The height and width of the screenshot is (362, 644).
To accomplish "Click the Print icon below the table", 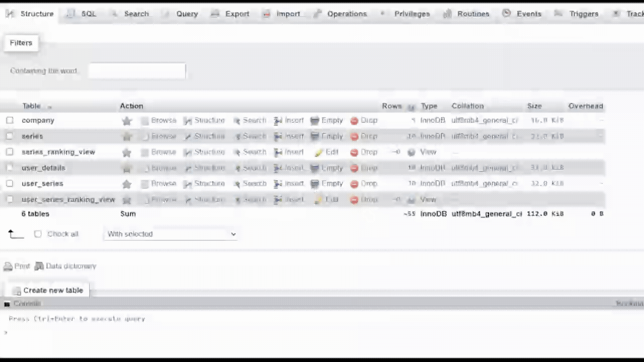I will (8, 266).
